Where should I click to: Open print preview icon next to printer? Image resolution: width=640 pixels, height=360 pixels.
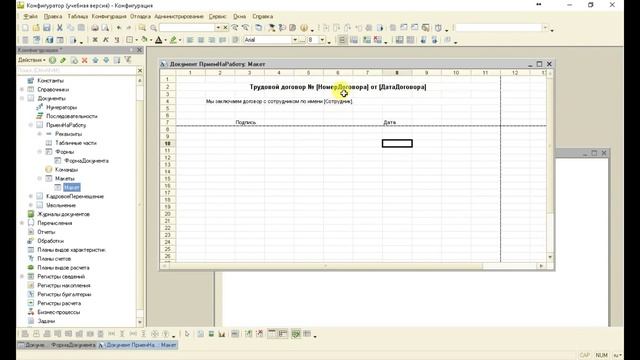click(105, 28)
